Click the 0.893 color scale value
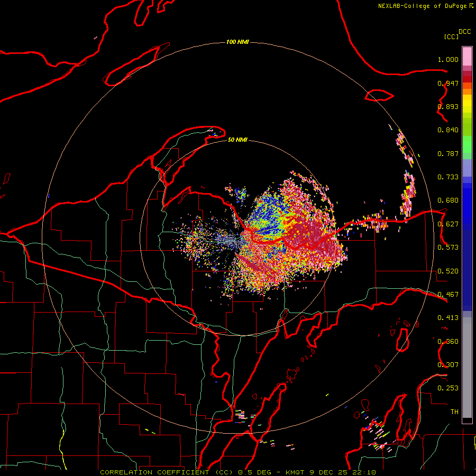 (x=448, y=106)
